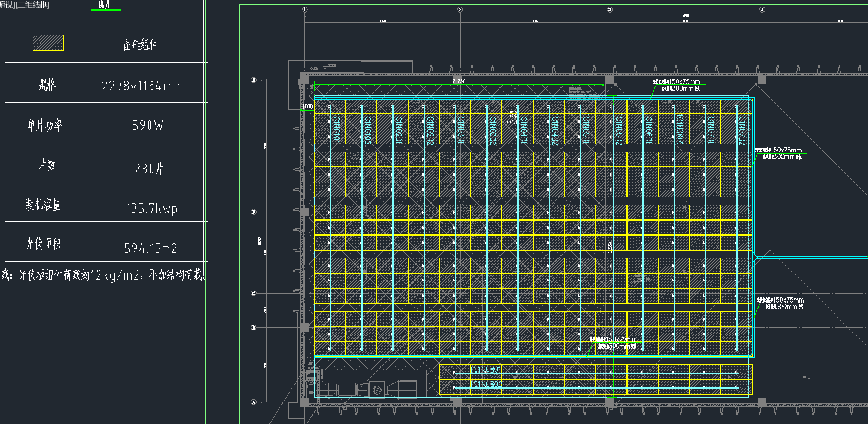The width and height of the screenshot is (868, 424).
Task: Click the green-underlined 说明 title
Action: point(104,5)
